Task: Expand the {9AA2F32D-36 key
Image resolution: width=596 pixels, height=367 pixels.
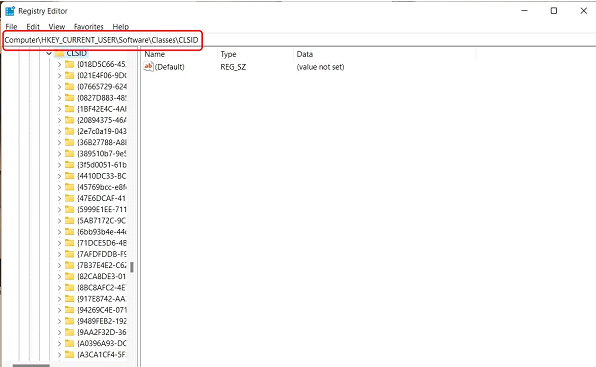Action: pos(59,332)
